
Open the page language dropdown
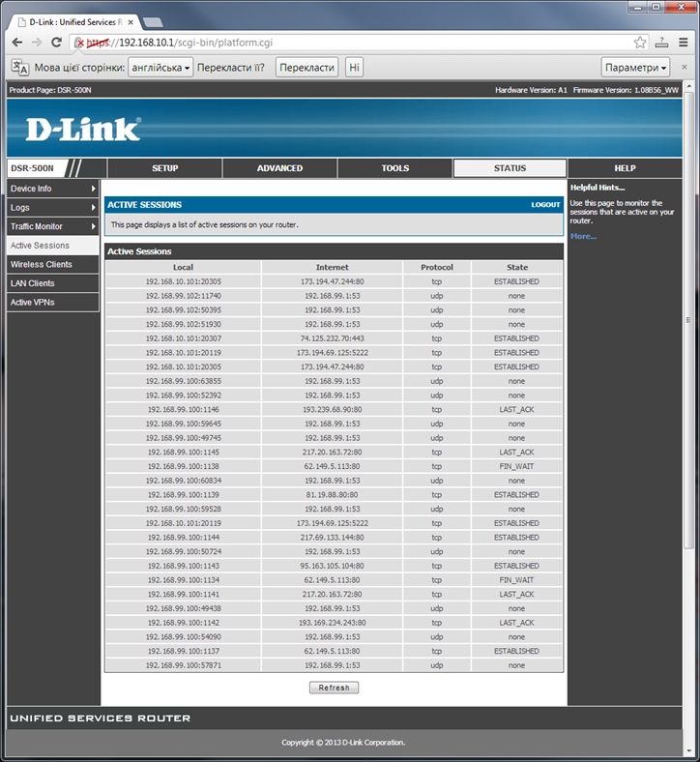point(160,68)
